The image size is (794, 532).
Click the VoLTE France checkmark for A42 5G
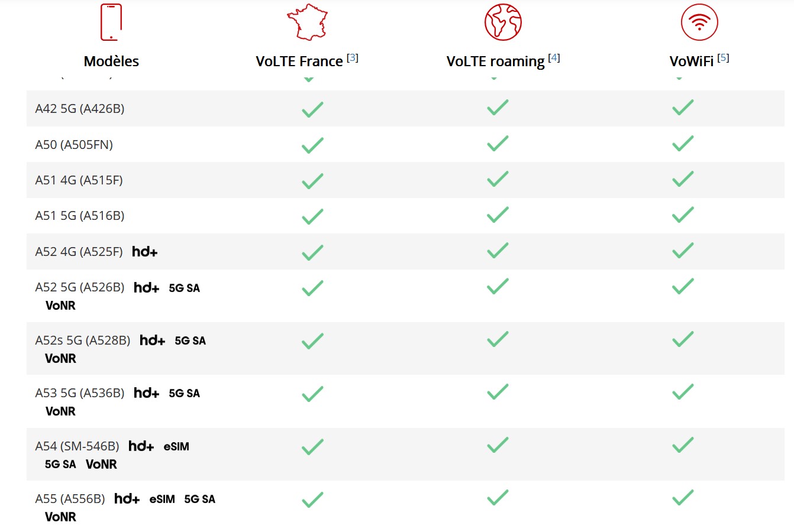coord(312,109)
